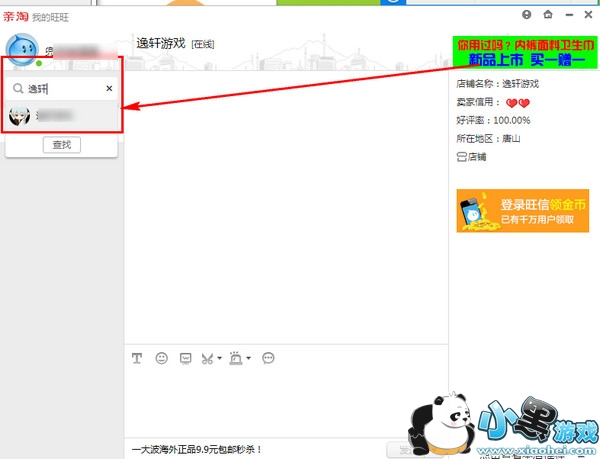
Task: Open the chat history bubble icon
Action: (x=268, y=358)
